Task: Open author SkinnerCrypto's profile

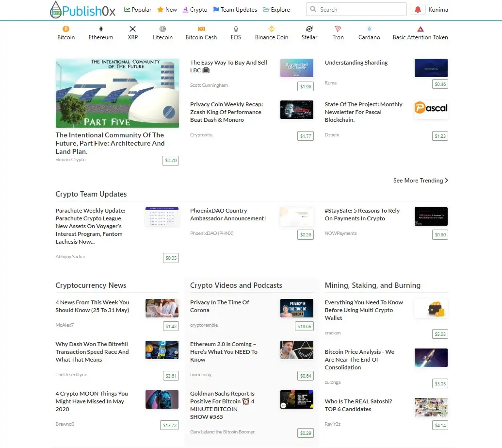Action: 70,160
